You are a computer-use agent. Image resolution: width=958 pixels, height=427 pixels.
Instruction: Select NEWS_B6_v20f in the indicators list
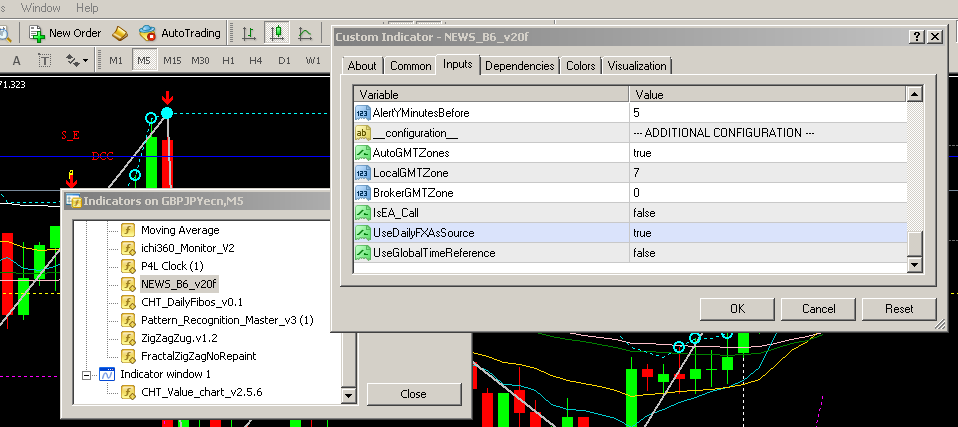[x=179, y=284]
